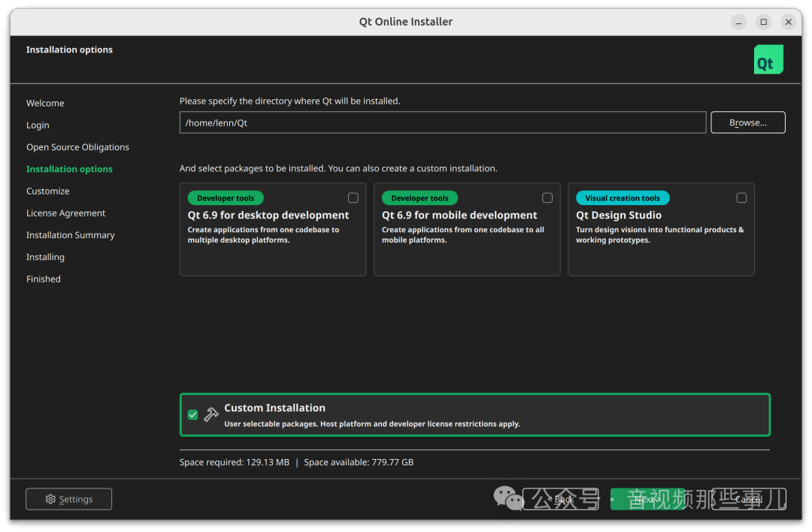
Task: Select the Qt Design Studio title
Action: point(619,215)
